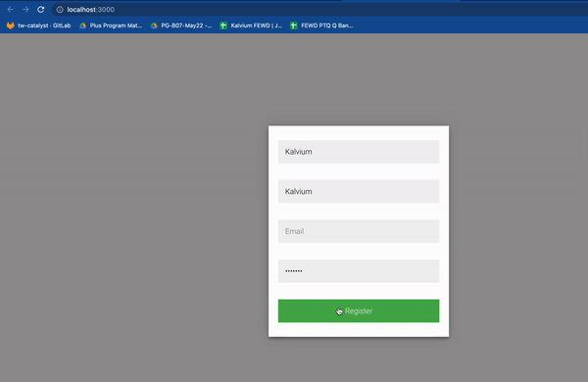This screenshot has height=382, width=588.
Task: Focus the empty Email field
Action: pyautogui.click(x=359, y=231)
